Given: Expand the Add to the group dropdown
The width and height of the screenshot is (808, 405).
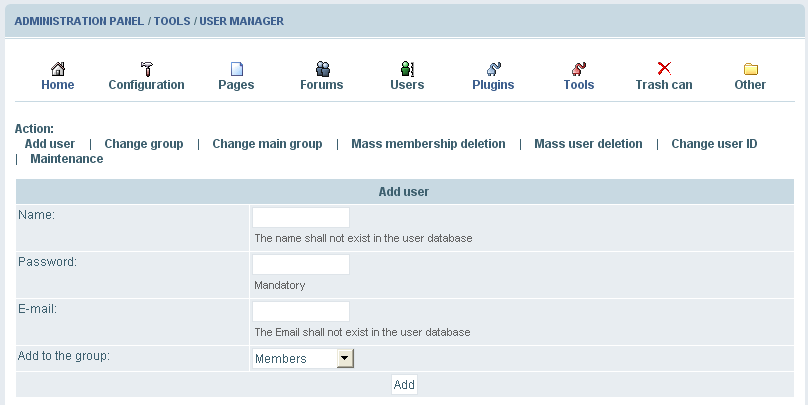Looking at the screenshot, I should pos(344,358).
